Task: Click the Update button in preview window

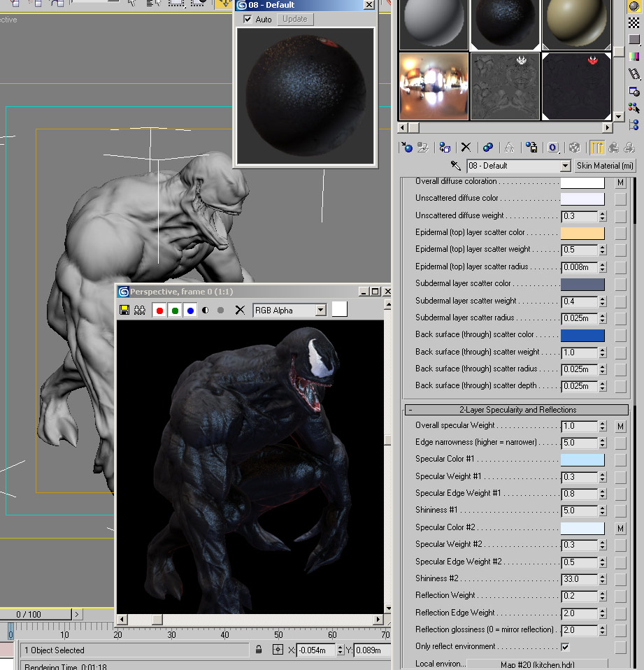Action: point(295,19)
